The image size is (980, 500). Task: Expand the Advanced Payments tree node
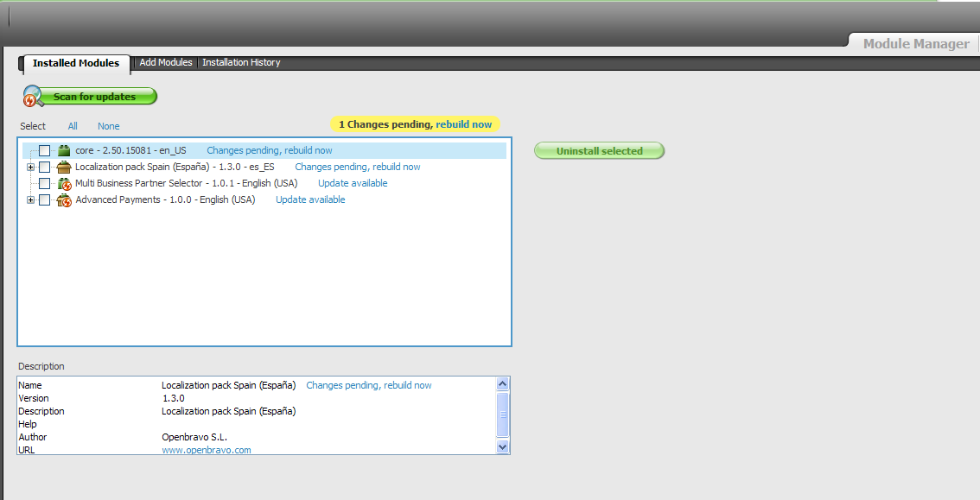(x=31, y=200)
